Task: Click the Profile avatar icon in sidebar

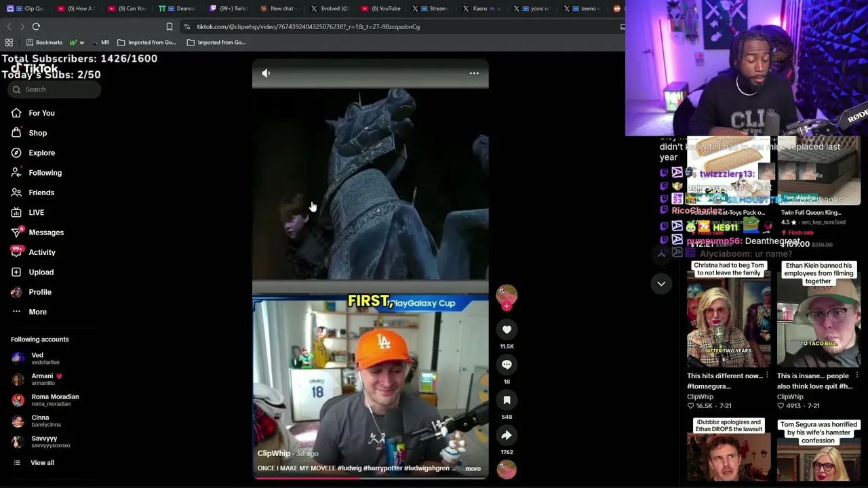Action: (x=16, y=292)
